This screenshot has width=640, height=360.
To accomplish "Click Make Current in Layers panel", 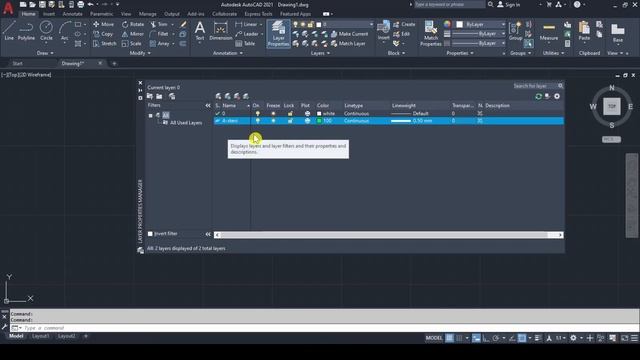I will click(x=349, y=34).
